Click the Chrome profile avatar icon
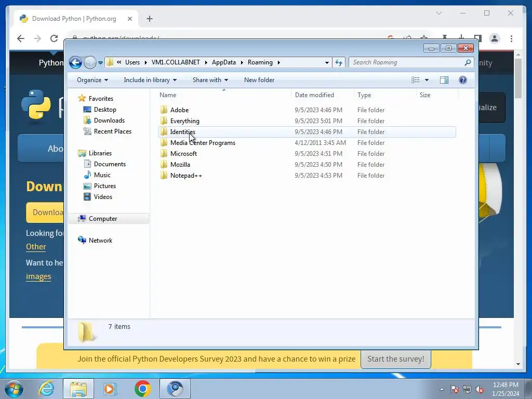Screen dimensions: 532x399 [x=495, y=38]
